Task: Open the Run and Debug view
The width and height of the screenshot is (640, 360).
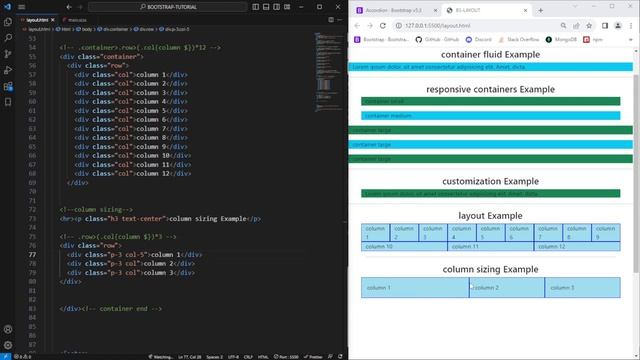Action: coord(8,70)
